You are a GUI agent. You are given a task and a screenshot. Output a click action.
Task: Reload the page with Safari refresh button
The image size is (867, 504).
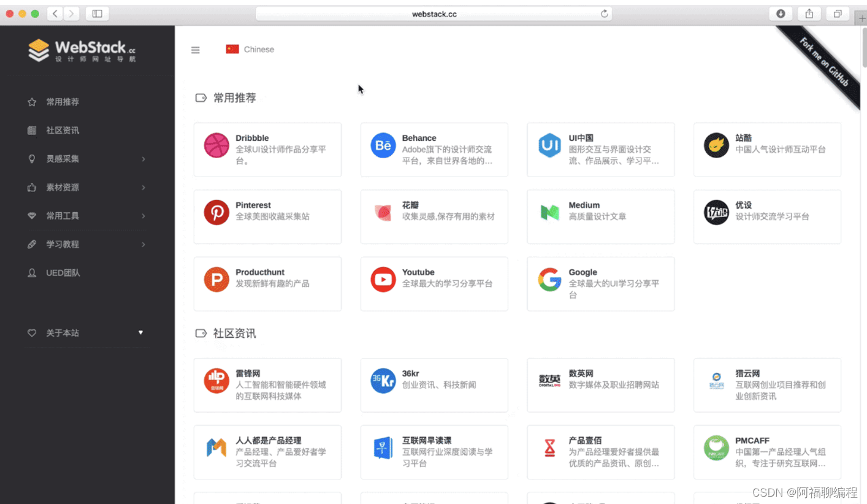(x=605, y=14)
